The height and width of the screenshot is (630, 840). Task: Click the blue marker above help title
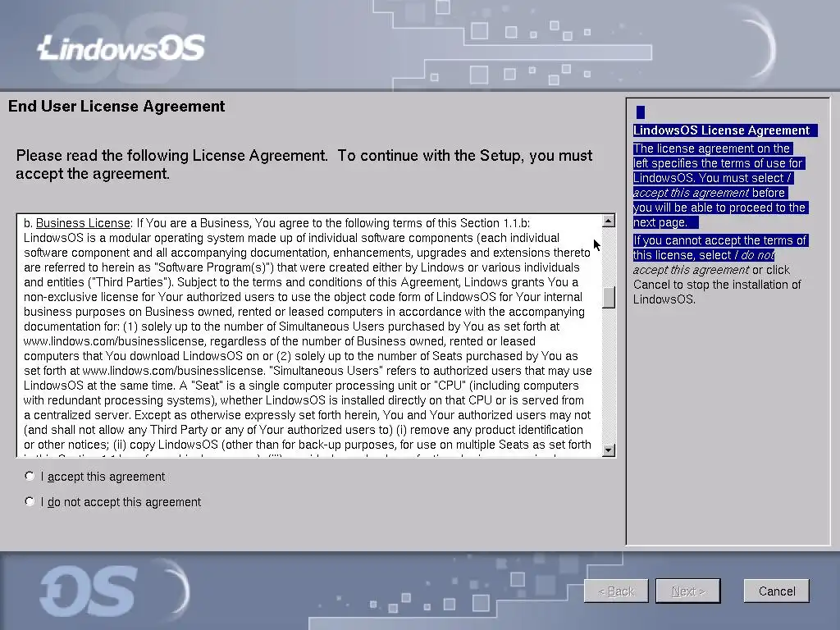coord(640,112)
